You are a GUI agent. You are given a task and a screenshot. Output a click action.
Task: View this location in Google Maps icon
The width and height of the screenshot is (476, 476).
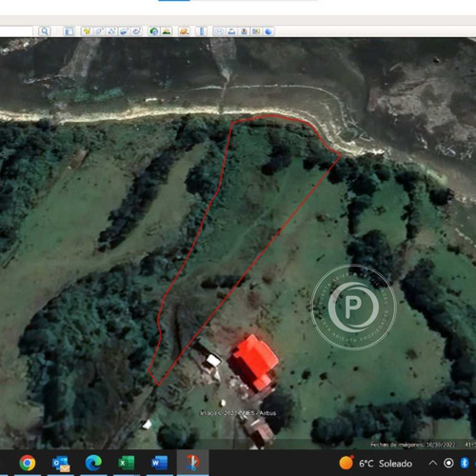coord(256,31)
